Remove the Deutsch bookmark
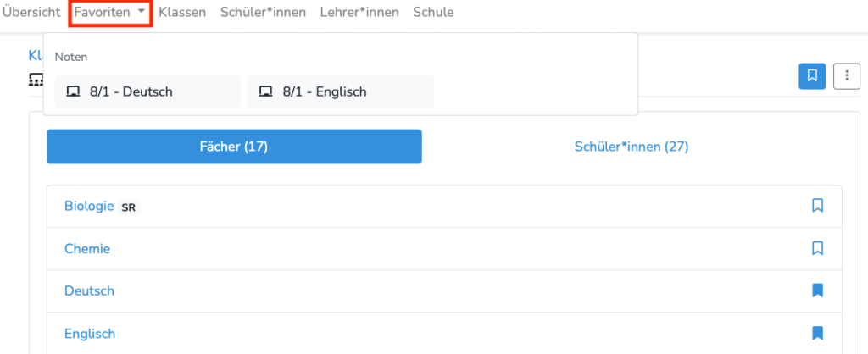Screen dimensions: 868x354 point(817,290)
